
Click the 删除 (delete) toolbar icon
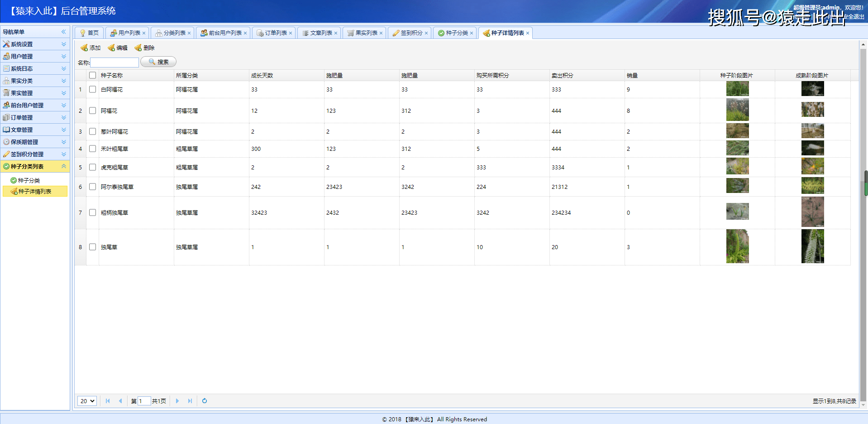tap(138, 48)
